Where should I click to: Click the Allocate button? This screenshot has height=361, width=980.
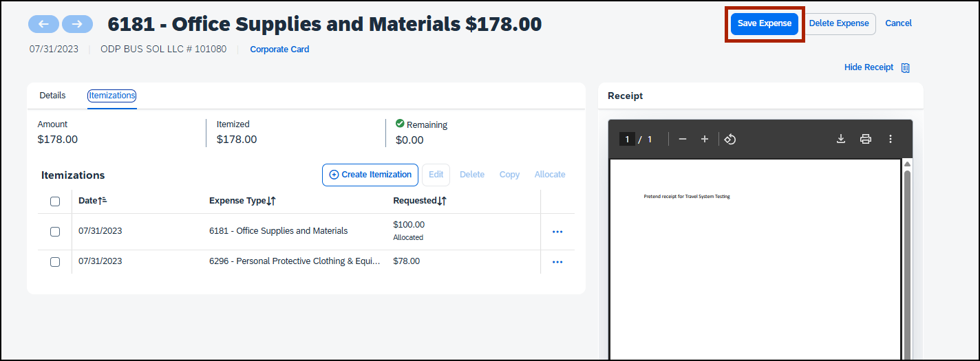pyautogui.click(x=550, y=175)
